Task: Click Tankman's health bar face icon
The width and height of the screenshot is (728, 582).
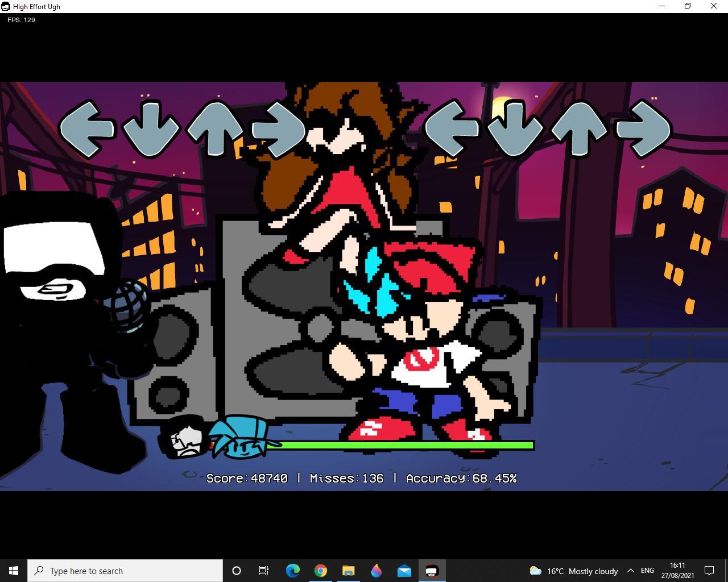Action: tap(186, 436)
